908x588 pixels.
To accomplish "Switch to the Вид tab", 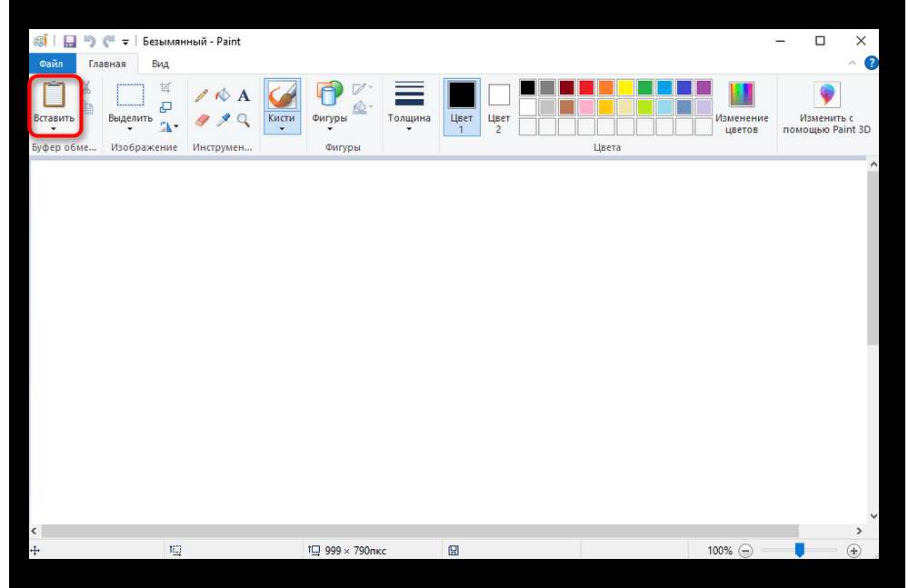I will (160, 64).
